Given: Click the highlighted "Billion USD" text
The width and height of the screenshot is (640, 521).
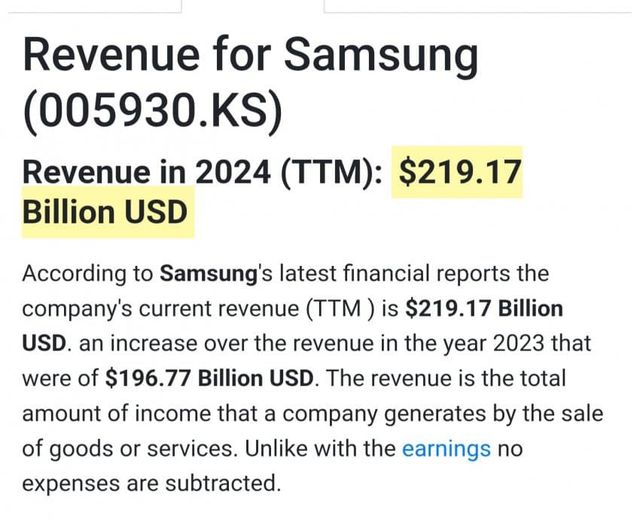Looking at the screenshot, I should point(105,215).
